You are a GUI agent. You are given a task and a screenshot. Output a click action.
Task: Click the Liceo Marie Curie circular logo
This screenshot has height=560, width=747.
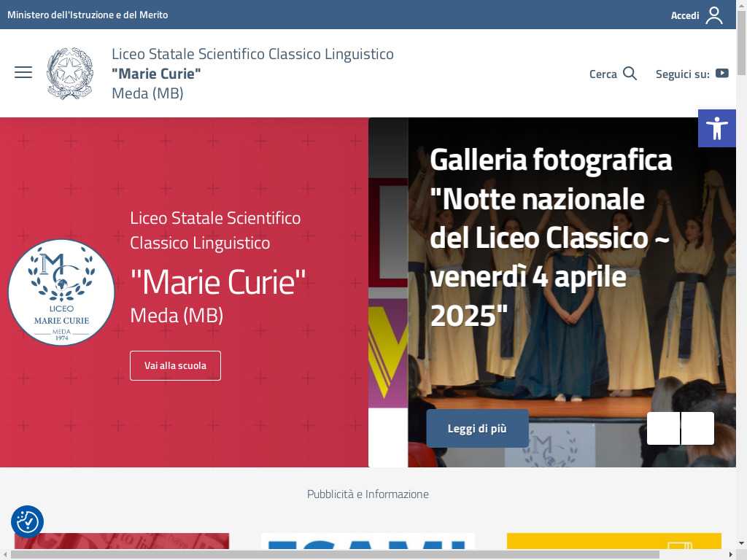(x=61, y=292)
